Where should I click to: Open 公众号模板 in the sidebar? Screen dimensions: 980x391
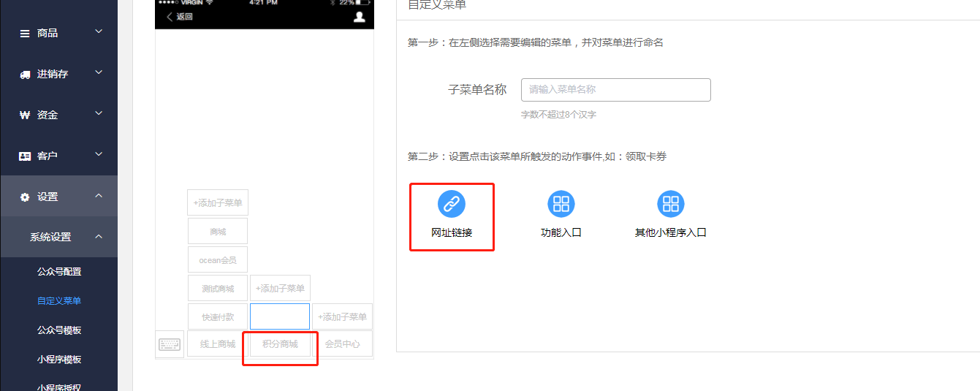tap(59, 330)
